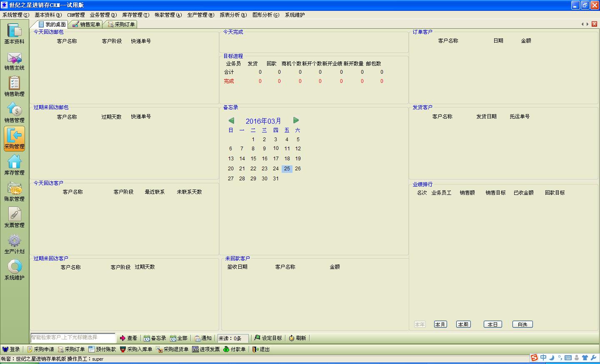Screen dimensions: 600x364
Task: Click the 发票管理 paperclip icon
Action: (x=14, y=216)
